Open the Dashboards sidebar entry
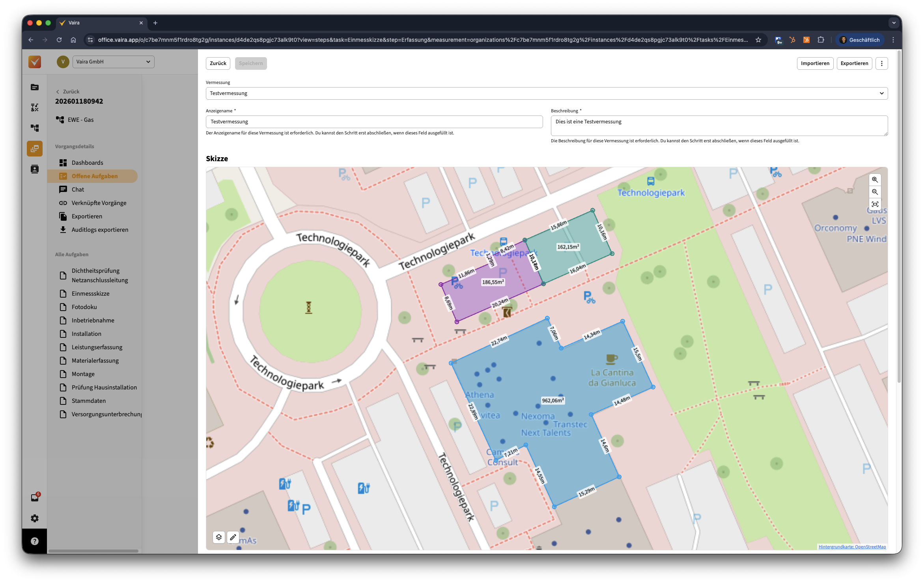The image size is (924, 583). [87, 163]
